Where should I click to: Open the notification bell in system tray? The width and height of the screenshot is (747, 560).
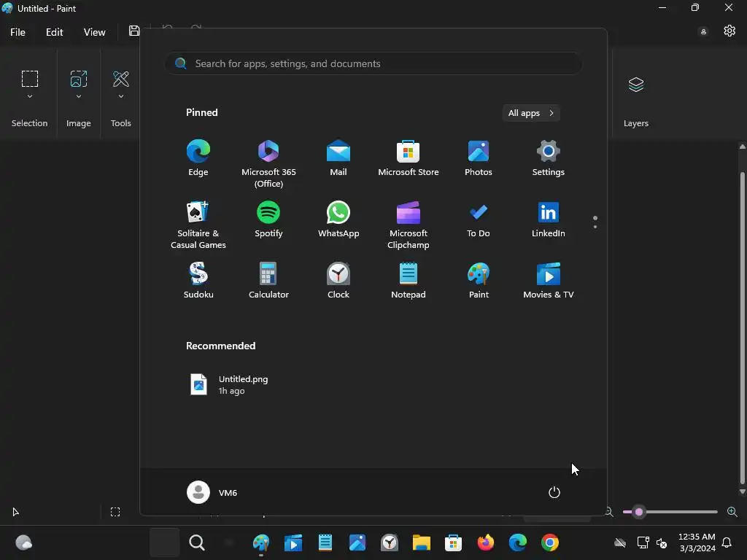pos(727,542)
